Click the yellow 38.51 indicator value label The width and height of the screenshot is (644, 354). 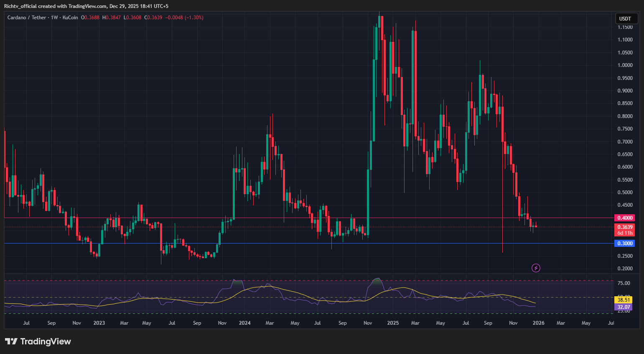(x=623, y=300)
